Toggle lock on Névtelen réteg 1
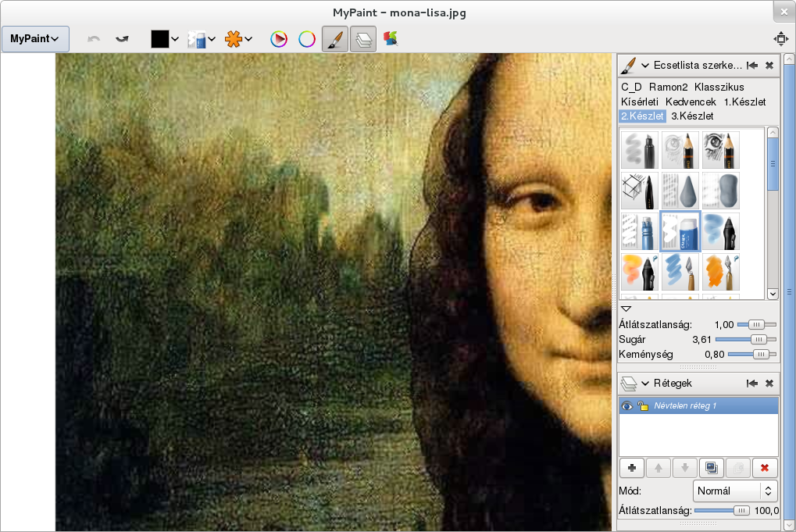Viewport: 796px width, 532px height. [643, 405]
